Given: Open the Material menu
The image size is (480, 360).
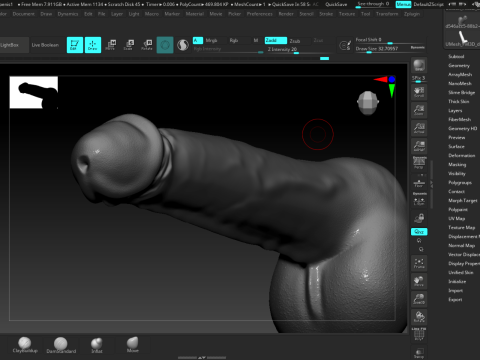Looking at the screenshot, I should click(195, 14).
